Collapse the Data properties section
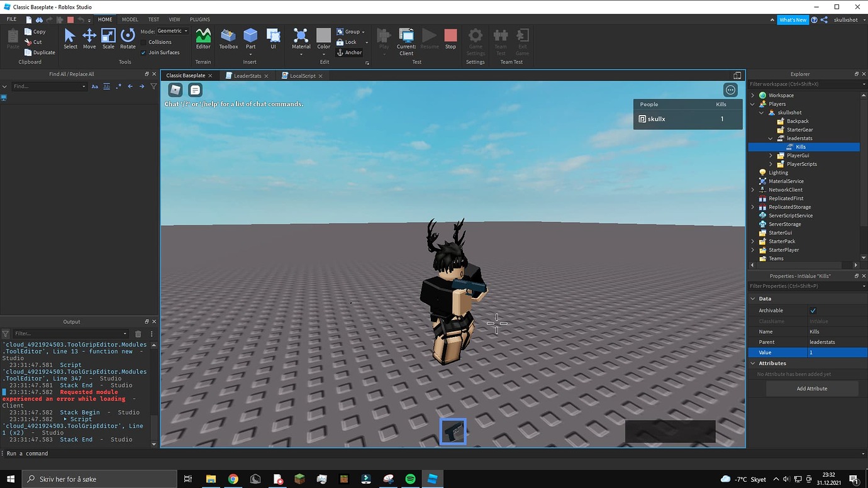The height and width of the screenshot is (488, 868). tap(753, 299)
